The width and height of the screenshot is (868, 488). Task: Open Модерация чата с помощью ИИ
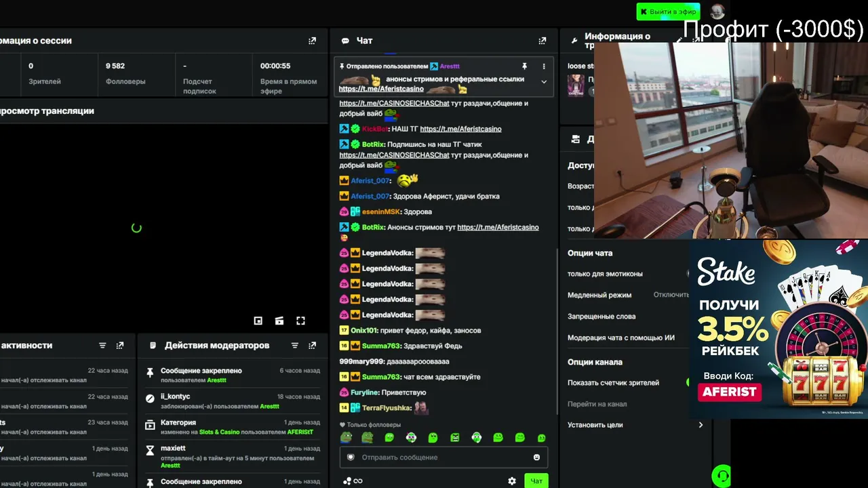[x=621, y=338]
